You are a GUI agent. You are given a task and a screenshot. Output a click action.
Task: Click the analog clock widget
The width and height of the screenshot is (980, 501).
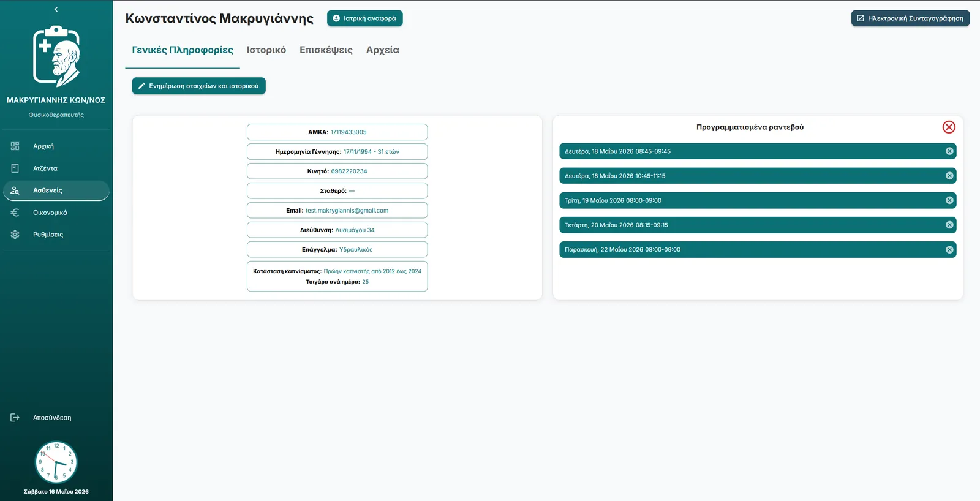coord(56,462)
